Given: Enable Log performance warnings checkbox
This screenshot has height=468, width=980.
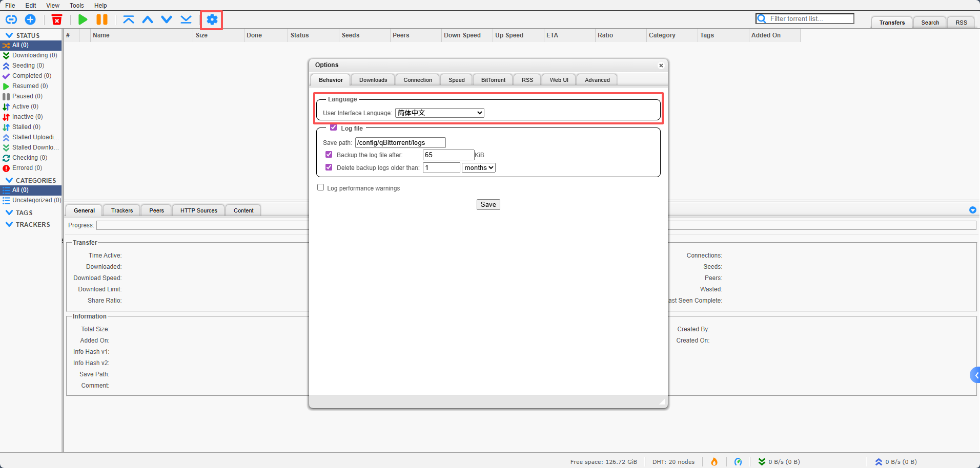Looking at the screenshot, I should 321,187.
